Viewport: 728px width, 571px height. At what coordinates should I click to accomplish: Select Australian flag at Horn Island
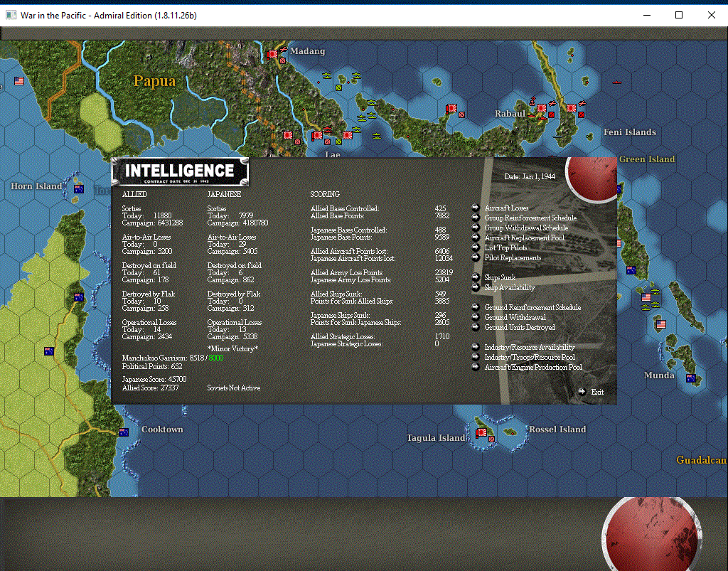click(79, 189)
